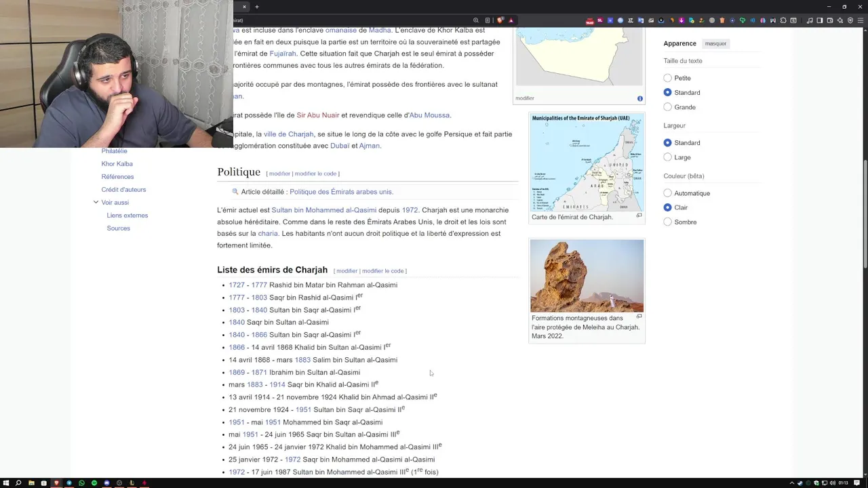The width and height of the screenshot is (868, 488).
Task: Open the extensions puzzle-piece icon
Action: click(x=783, y=20)
